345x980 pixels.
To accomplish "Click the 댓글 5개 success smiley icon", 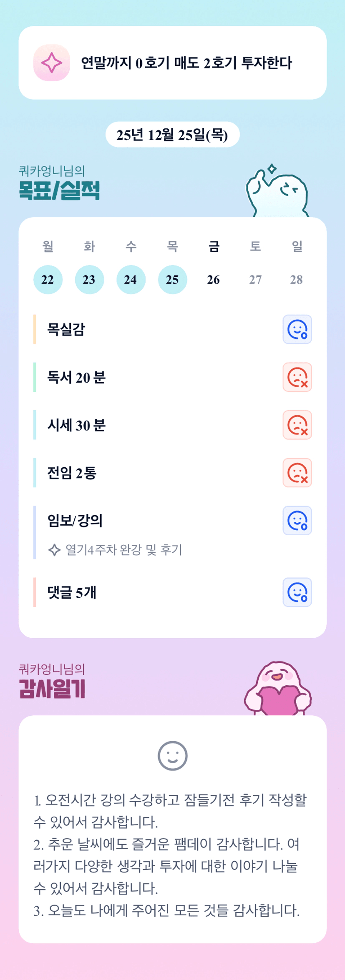I will (297, 592).
